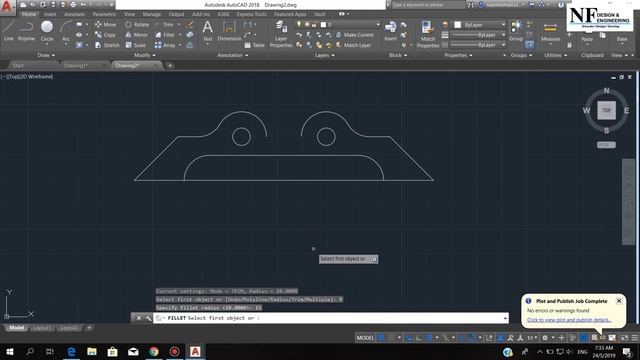Click Match Layer button
640x360 pixels.
point(353,45)
